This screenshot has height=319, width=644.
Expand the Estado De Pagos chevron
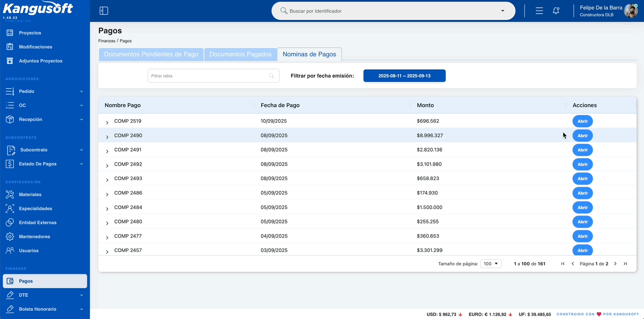coord(82,164)
